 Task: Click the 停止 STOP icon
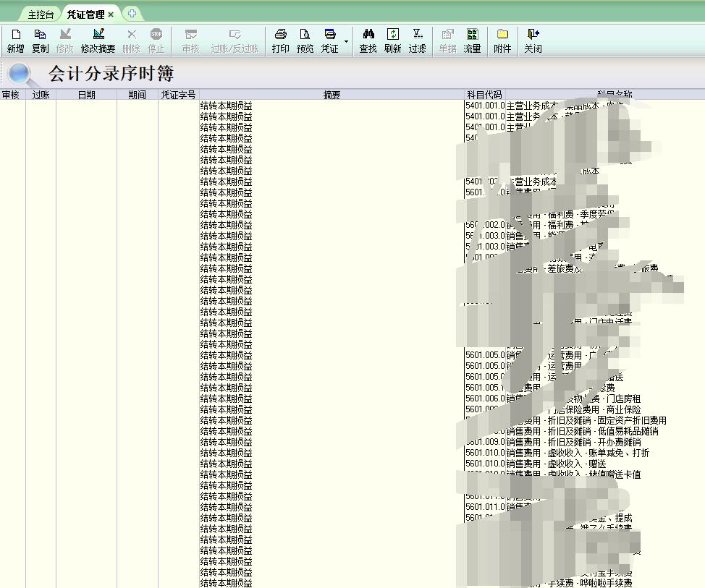click(x=156, y=41)
